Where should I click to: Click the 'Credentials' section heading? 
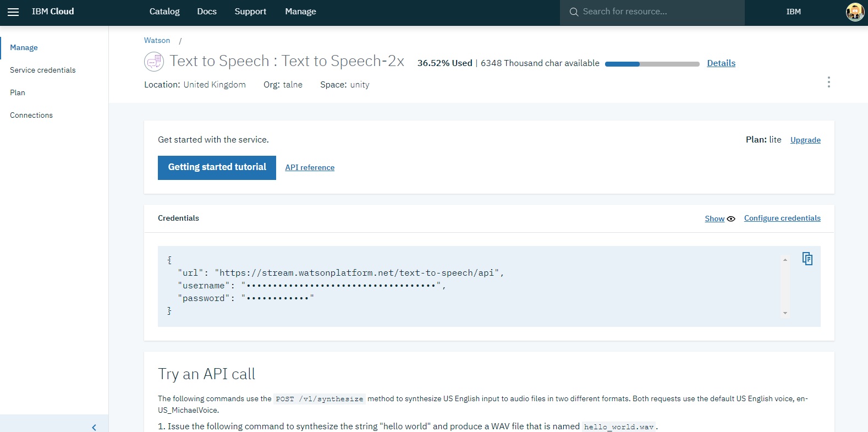pyautogui.click(x=178, y=218)
